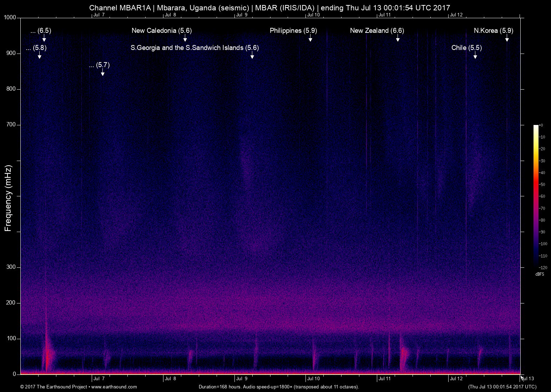Click the arrow marker beneath New Zealand (6.6)

(398, 39)
